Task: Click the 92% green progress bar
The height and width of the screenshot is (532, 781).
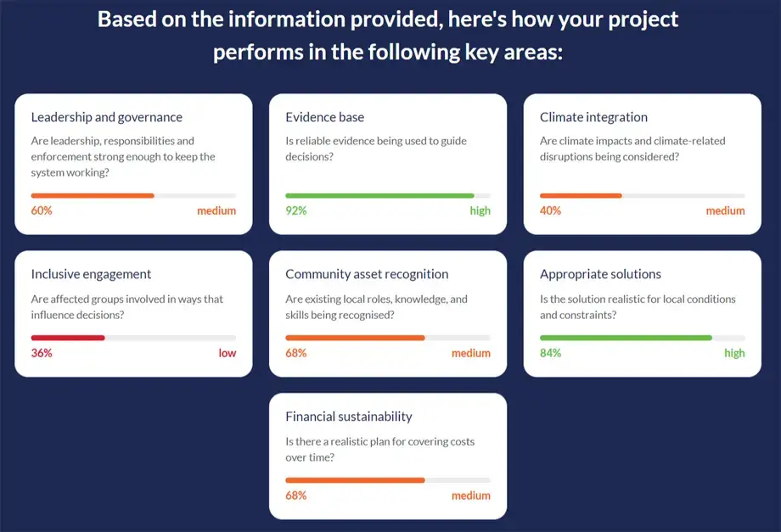Action: 388,196
